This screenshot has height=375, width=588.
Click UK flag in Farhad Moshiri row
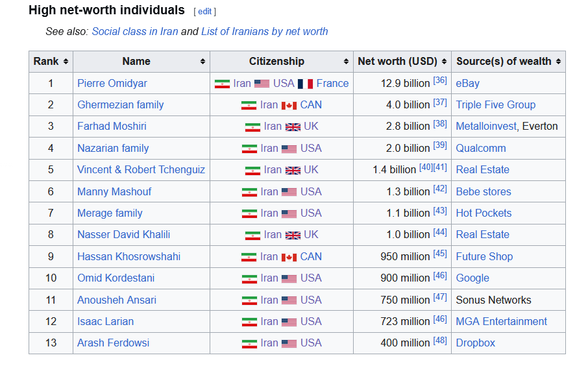tap(293, 127)
